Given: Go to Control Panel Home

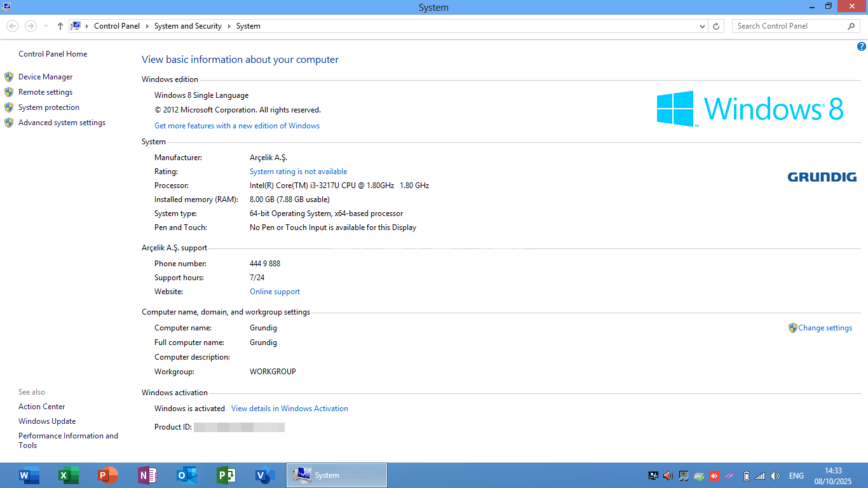Looking at the screenshot, I should pos(53,54).
